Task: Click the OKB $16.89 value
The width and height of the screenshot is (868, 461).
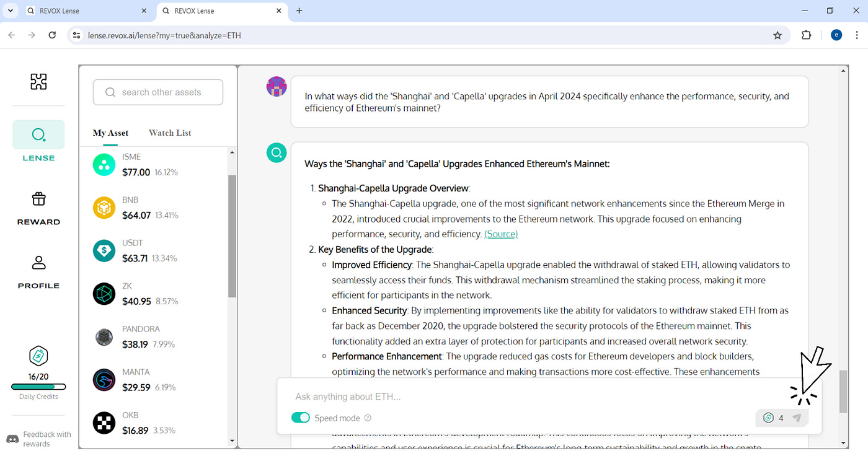Action: [x=136, y=430]
